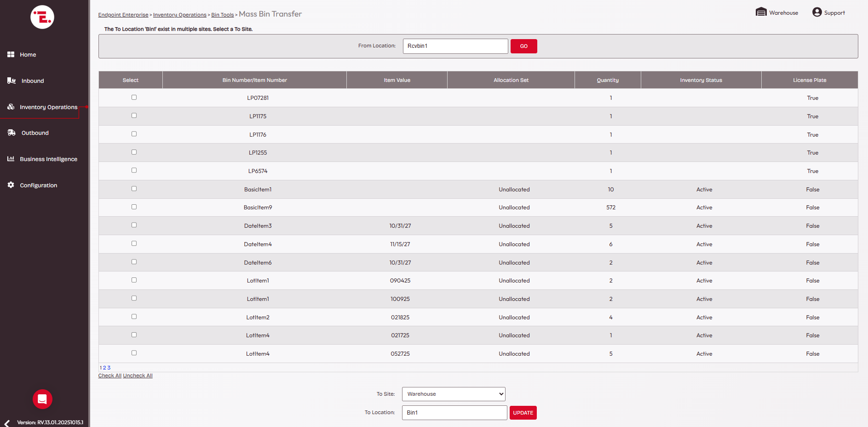Open the Bin Tools breadcrumb link
Screen dimensions: 868x427
point(223,15)
